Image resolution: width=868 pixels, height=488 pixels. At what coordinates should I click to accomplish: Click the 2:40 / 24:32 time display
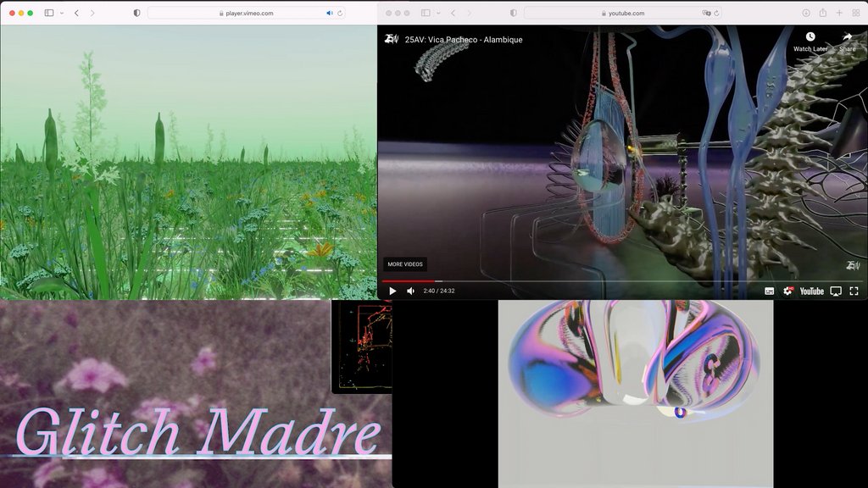point(439,291)
